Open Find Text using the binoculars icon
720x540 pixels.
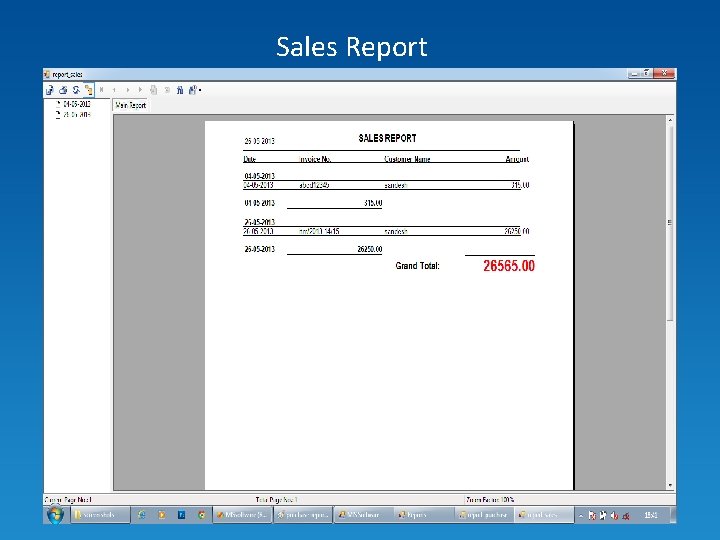point(180,90)
